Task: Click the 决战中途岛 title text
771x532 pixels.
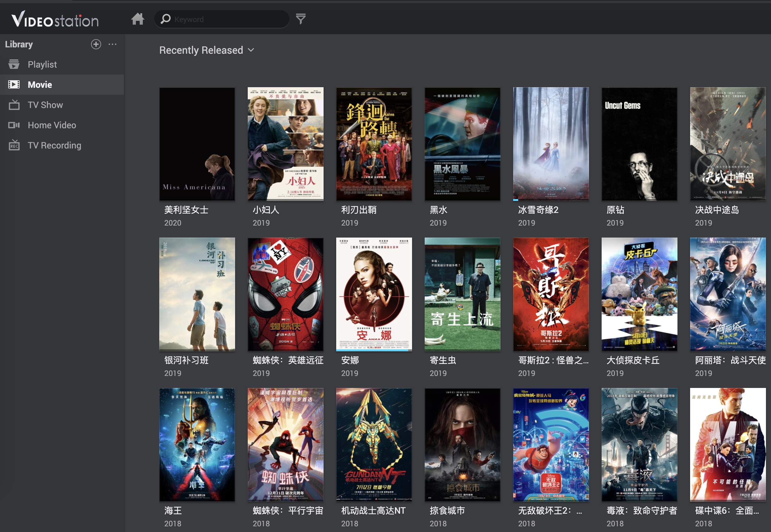Action: (x=717, y=210)
